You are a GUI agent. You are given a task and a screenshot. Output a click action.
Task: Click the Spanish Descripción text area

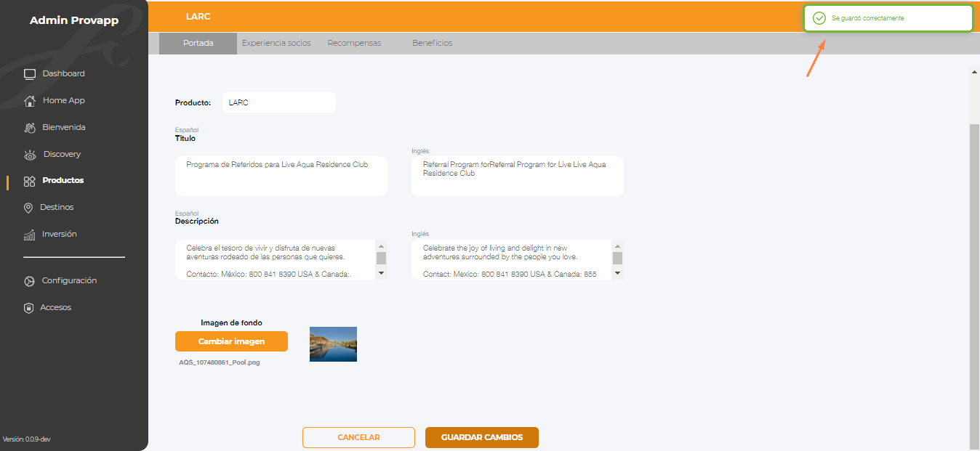[x=276, y=260]
